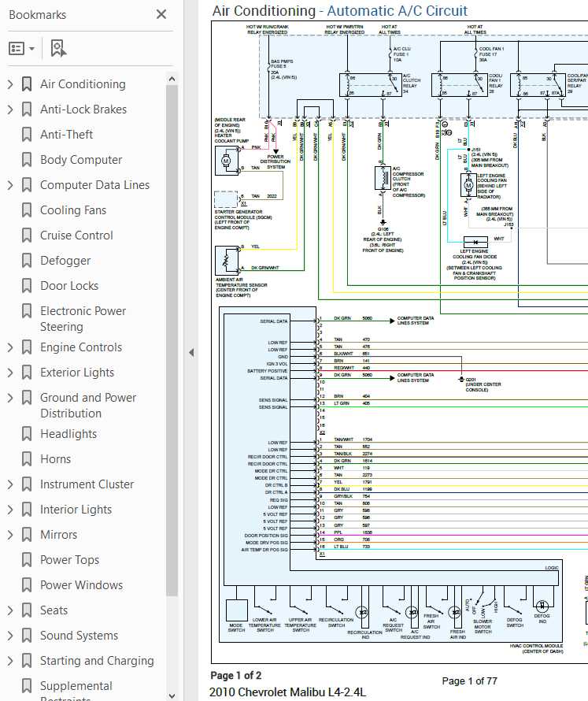
Task: Open Ground and Power Distribution bookmark
Action: [x=88, y=405]
